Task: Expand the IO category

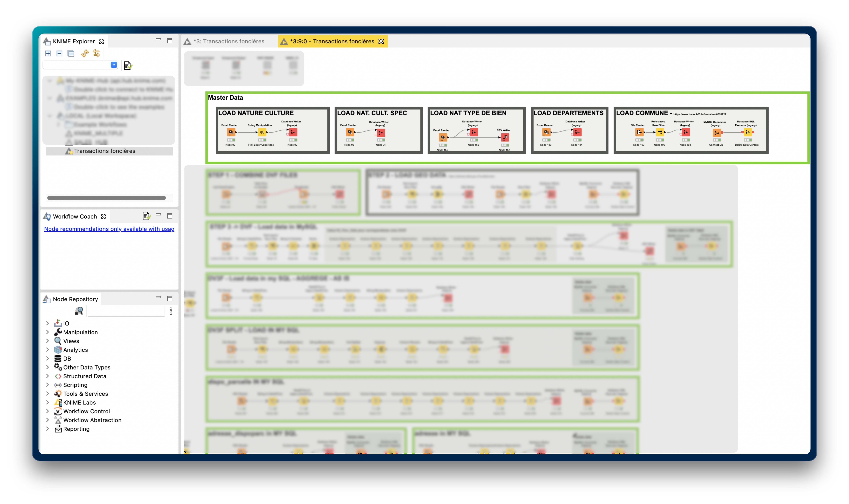Action: 48,323
